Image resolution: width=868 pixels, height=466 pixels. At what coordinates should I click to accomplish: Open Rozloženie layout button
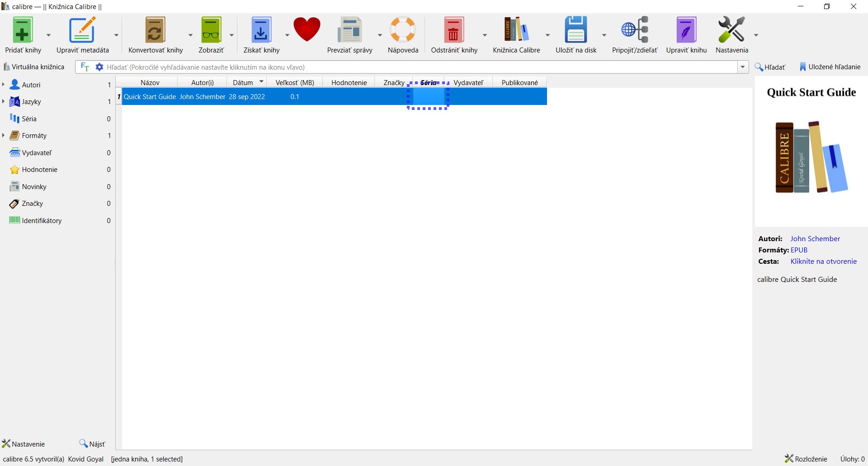click(x=806, y=459)
